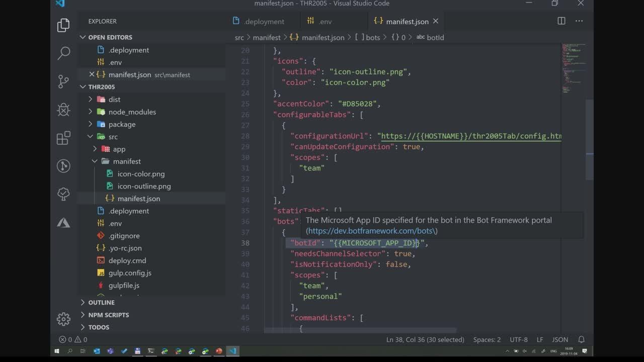This screenshot has width=644, height=362.
Task: Change the JSON language mode in status bar
Action: (559, 339)
